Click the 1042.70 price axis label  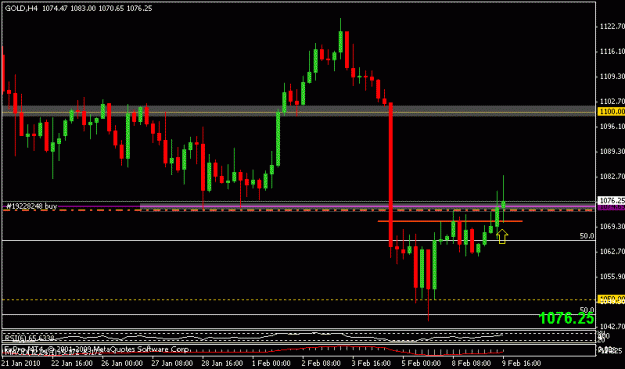point(612,326)
